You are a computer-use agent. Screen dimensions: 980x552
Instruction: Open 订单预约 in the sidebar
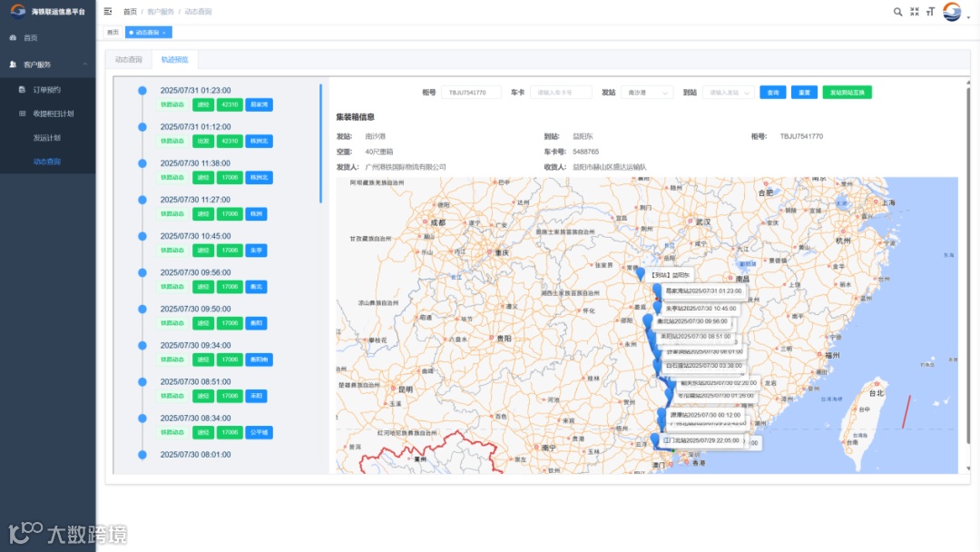click(48, 89)
